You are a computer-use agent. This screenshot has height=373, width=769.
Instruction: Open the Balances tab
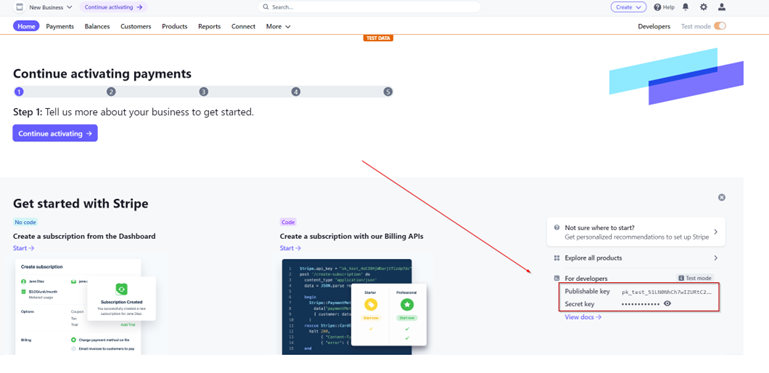[97, 26]
